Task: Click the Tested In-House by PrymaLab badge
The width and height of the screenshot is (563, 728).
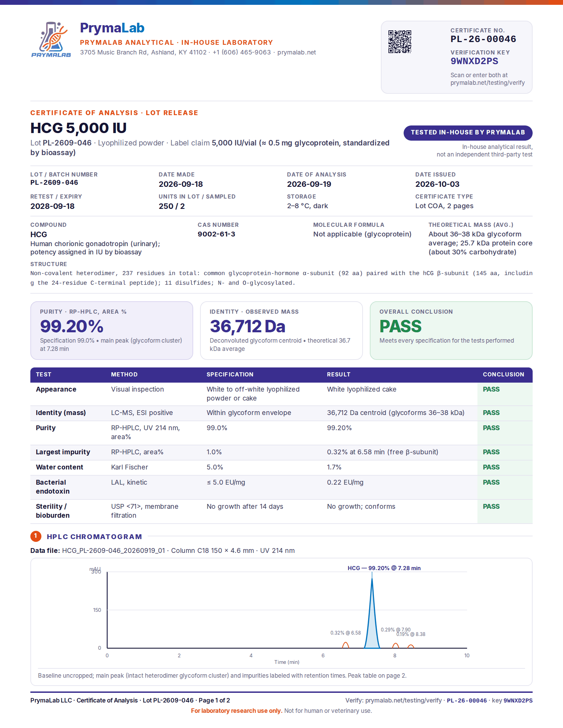Action: point(468,133)
